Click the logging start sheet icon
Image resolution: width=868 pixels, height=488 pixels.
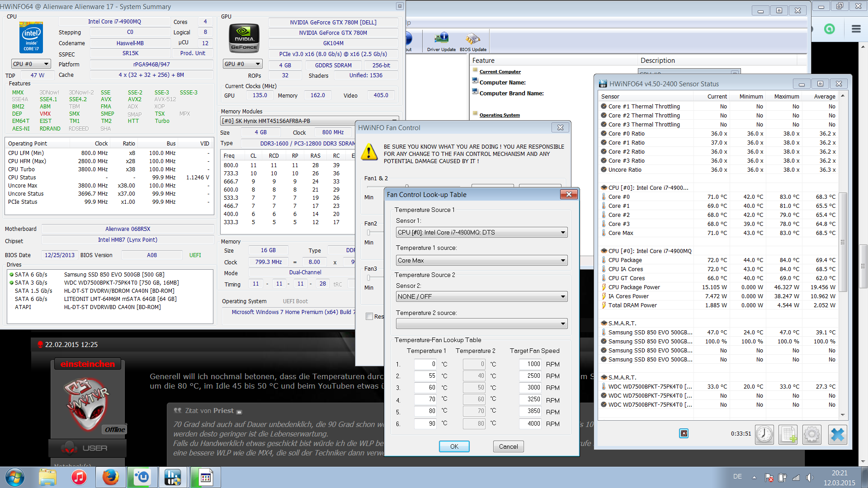pyautogui.click(x=788, y=435)
